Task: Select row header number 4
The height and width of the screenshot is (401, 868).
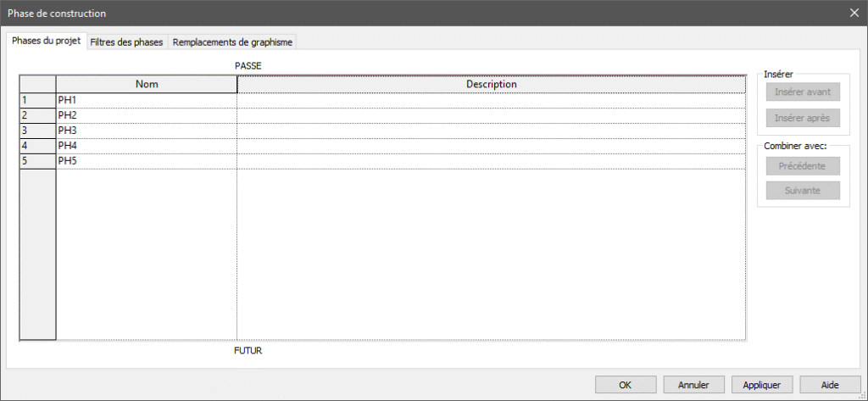Action: click(x=37, y=146)
